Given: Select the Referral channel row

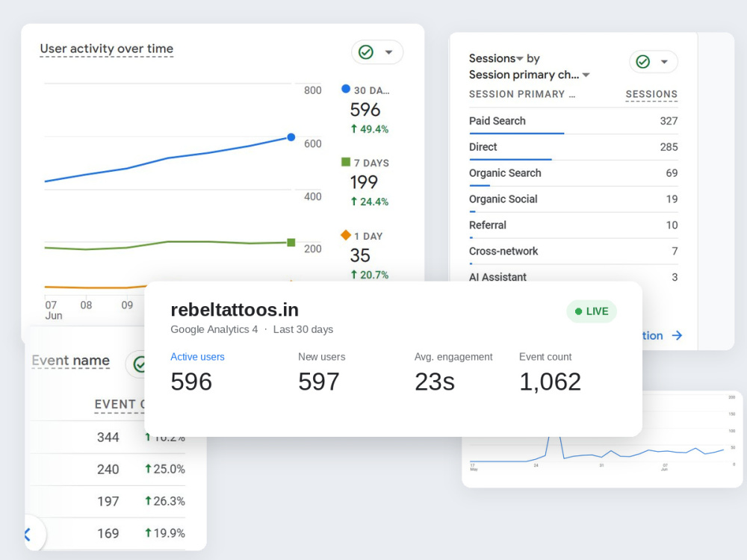Looking at the screenshot, I should (573, 225).
